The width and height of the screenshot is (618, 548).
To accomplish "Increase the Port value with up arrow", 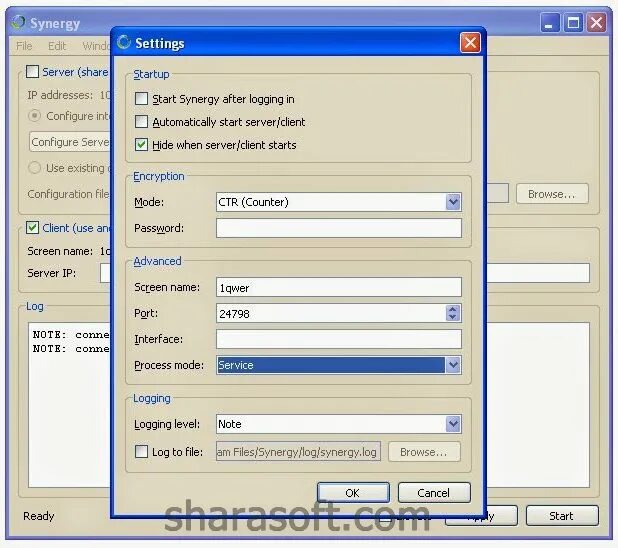I will [453, 309].
